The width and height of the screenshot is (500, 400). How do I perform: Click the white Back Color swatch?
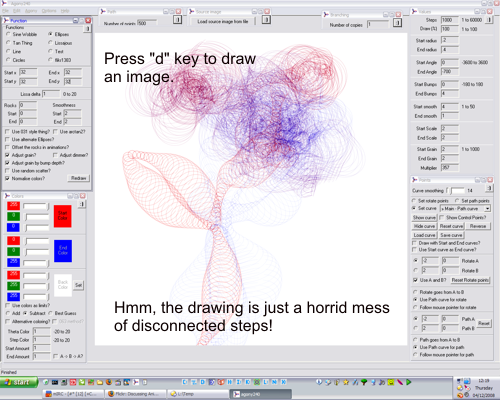pos(63,285)
